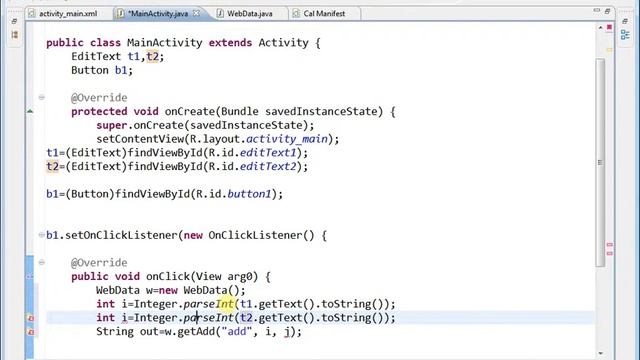This screenshot has height=360, width=640.
Task: Jump to the upper red error overview marker
Action: click(x=609, y=245)
